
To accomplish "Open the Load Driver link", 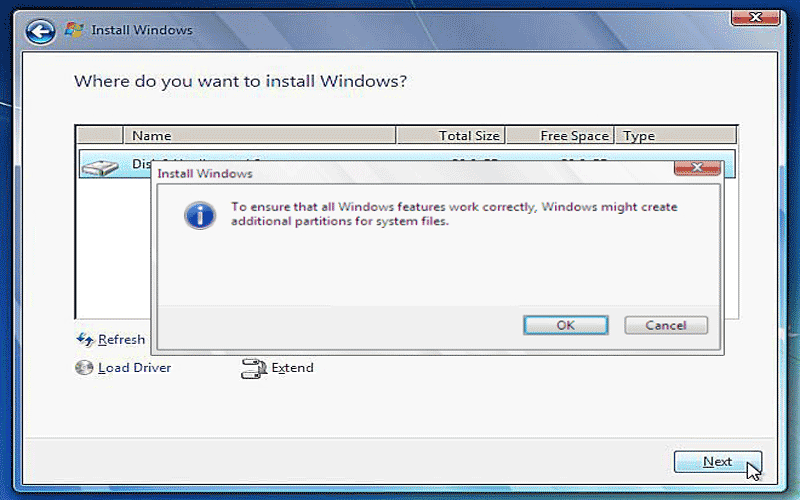I will click(134, 368).
